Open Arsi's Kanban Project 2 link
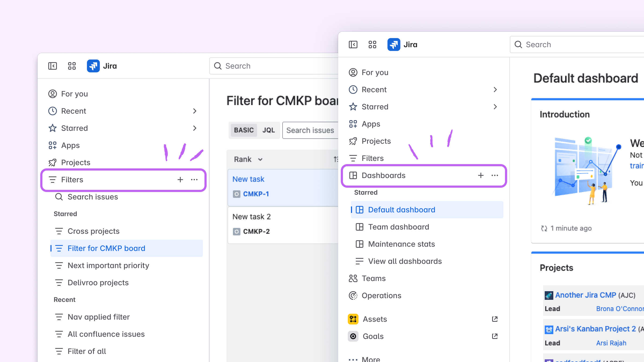644x362 pixels. tap(595, 329)
